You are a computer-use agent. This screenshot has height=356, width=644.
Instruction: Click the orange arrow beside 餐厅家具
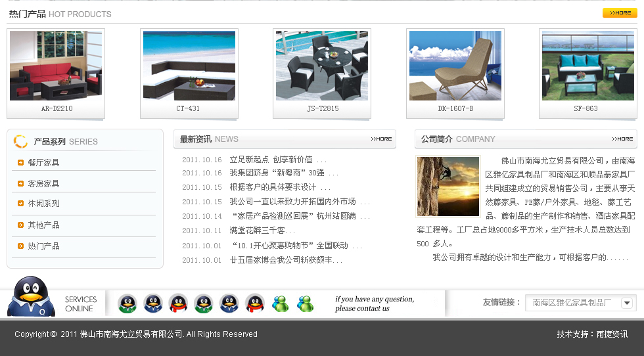click(x=21, y=162)
